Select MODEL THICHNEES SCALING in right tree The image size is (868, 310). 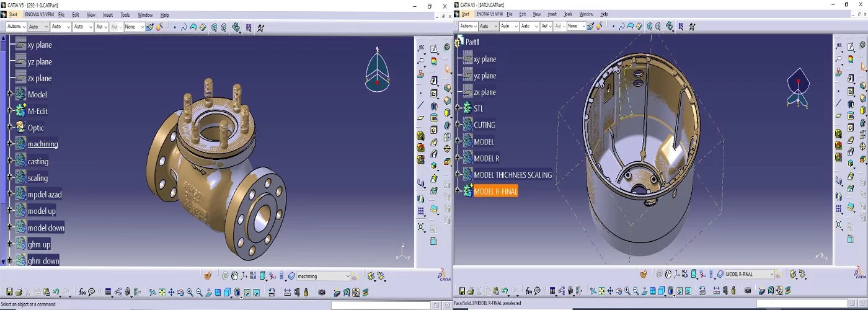(x=512, y=175)
